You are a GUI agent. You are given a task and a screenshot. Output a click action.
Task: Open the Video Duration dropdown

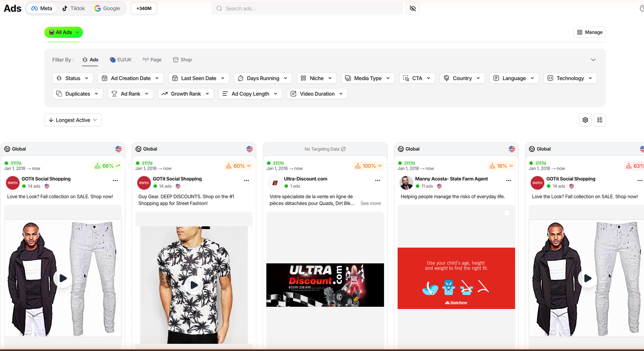(317, 94)
